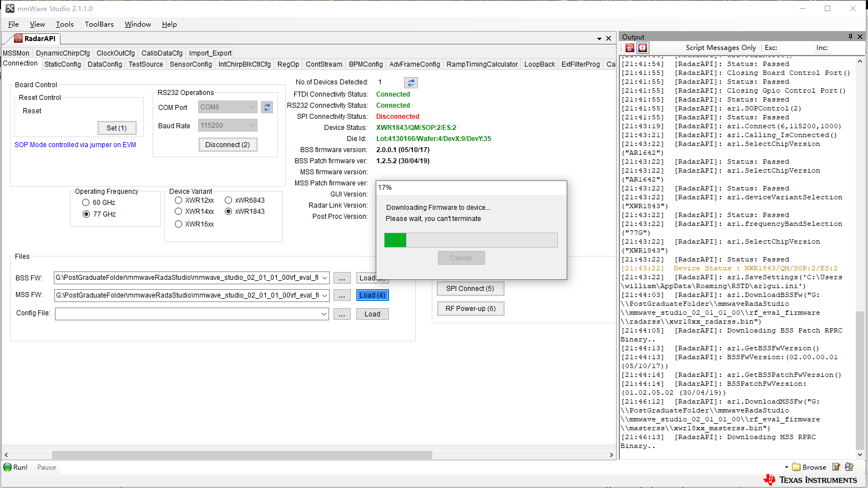The image size is (868, 488).
Task: Click the mmWave Studio title bar icon
Action: coord(10,8)
